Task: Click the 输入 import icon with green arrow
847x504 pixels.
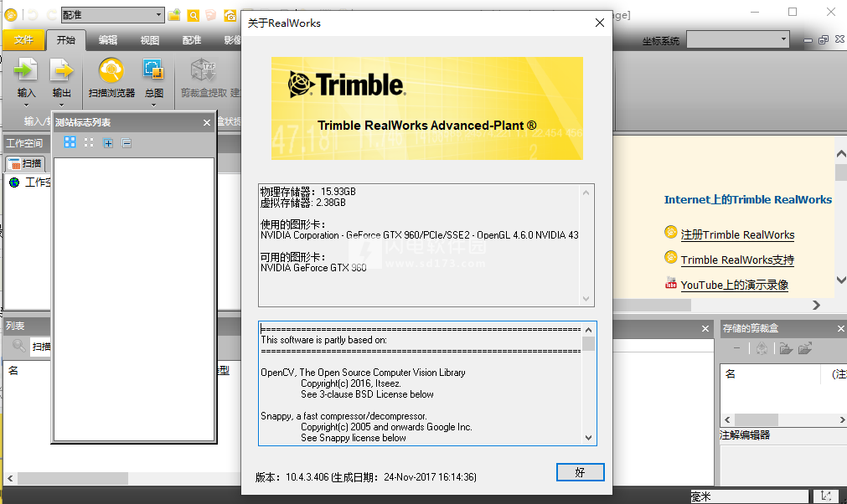Action: tap(25, 70)
